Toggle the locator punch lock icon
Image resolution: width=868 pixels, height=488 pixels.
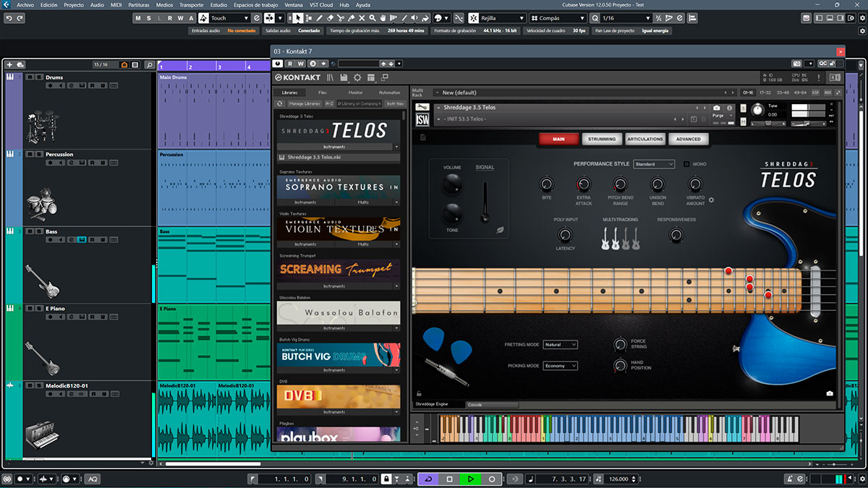(386, 479)
